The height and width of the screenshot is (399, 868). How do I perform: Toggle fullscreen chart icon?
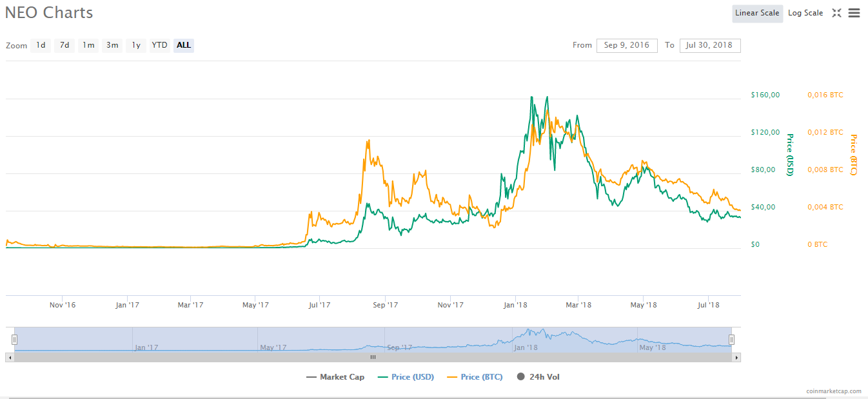(x=836, y=13)
